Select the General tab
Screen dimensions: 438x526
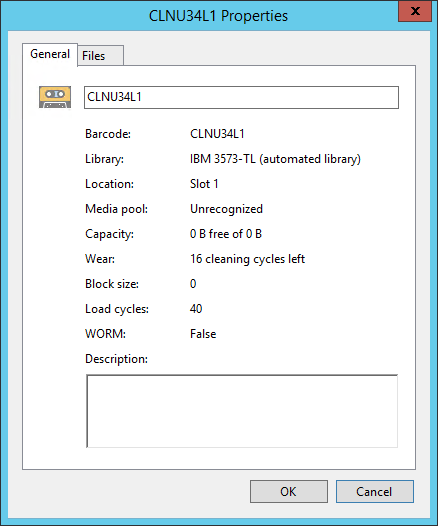(x=50, y=54)
